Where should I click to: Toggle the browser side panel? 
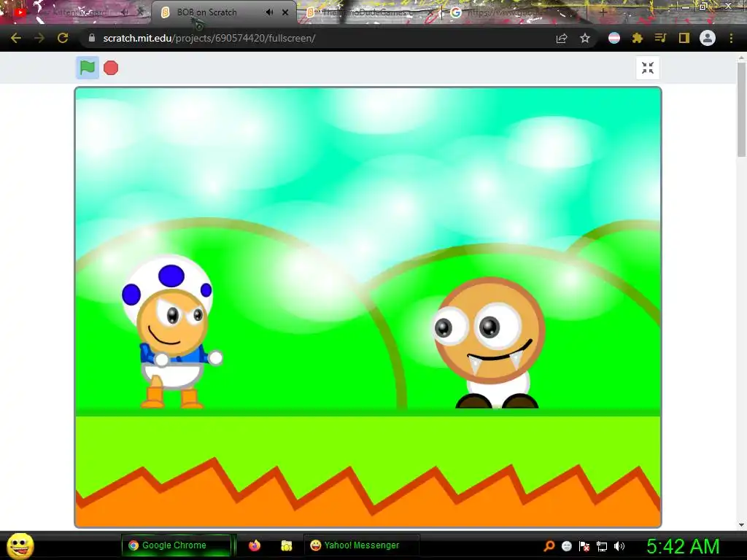684,38
